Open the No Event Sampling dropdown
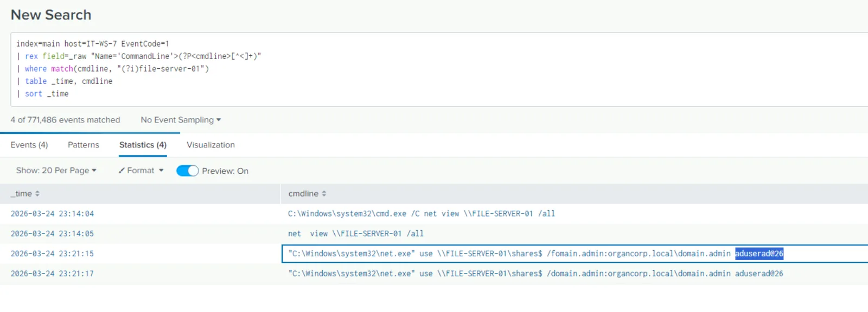The image size is (868, 312). tap(181, 120)
